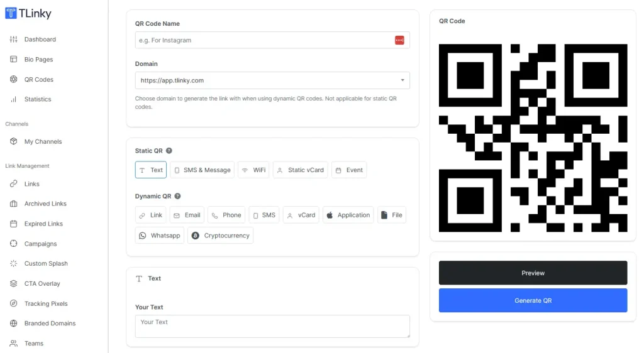Image resolution: width=644 pixels, height=353 pixels.
Task: Click the Static QR help question icon
Action: [x=169, y=151]
